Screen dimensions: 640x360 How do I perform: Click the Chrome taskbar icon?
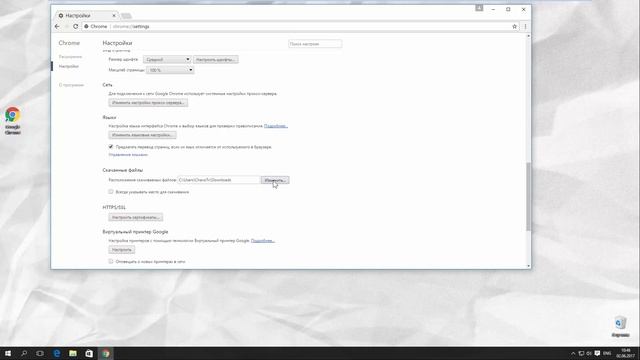point(106,353)
